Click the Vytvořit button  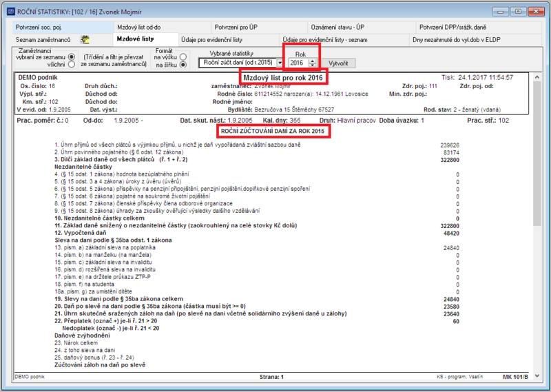(338, 63)
